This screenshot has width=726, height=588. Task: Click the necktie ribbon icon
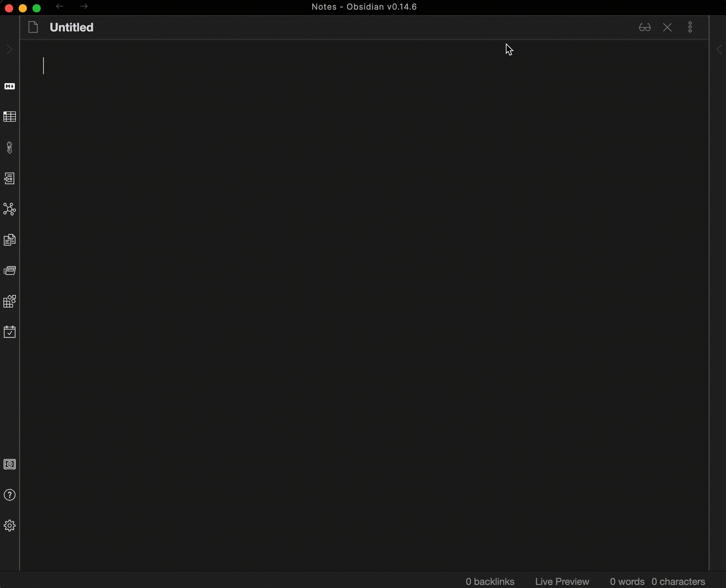(10, 148)
